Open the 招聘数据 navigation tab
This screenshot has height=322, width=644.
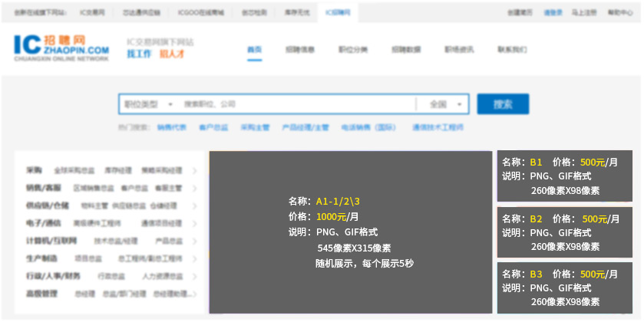pos(406,50)
